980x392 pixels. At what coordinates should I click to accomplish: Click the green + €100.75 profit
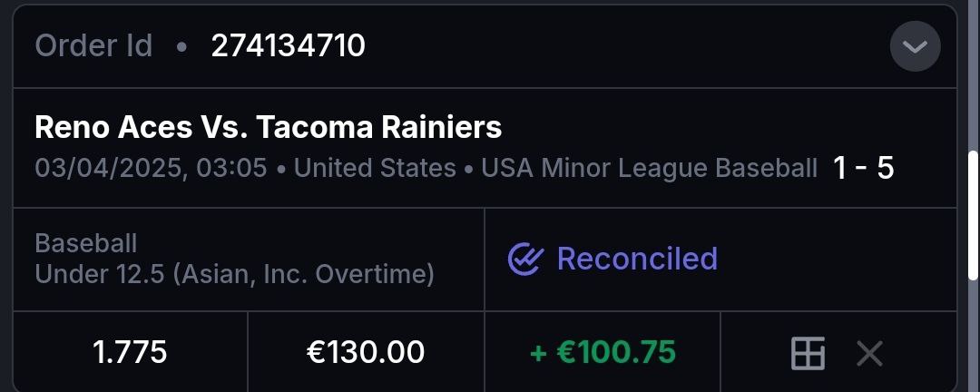tap(603, 353)
